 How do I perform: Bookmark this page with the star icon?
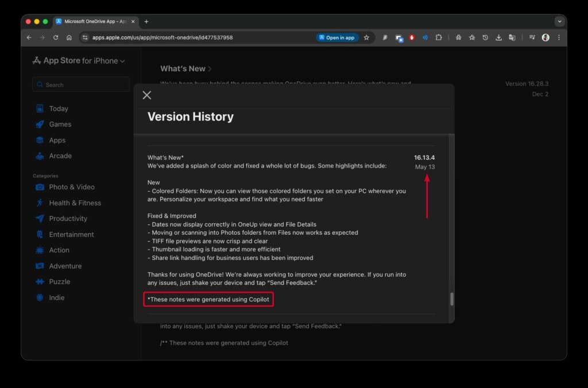[366, 37]
